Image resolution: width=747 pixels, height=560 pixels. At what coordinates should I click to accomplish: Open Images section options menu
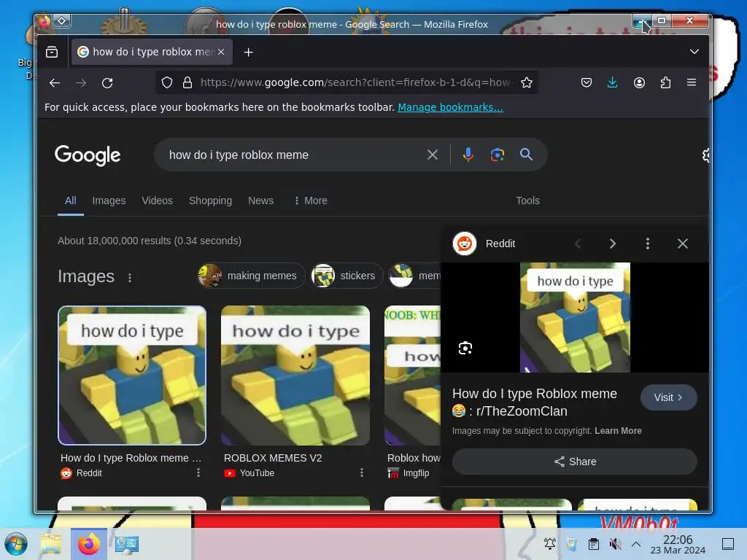130,278
